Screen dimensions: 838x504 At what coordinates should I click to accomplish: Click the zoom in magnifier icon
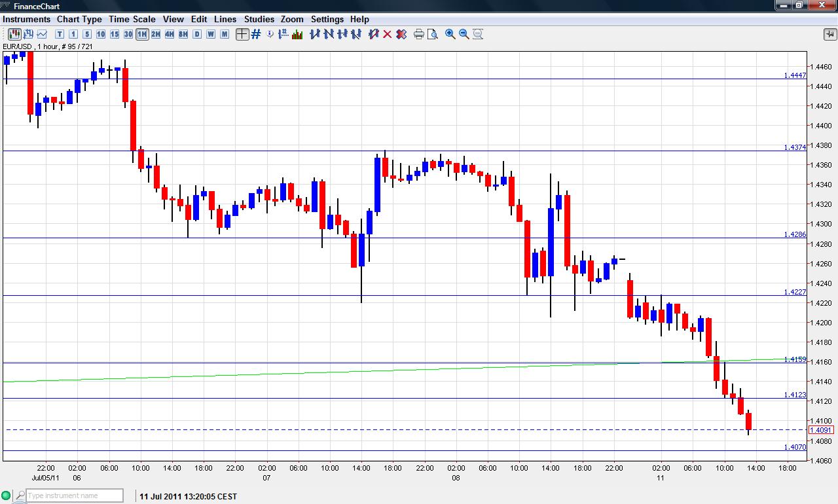tap(450, 34)
